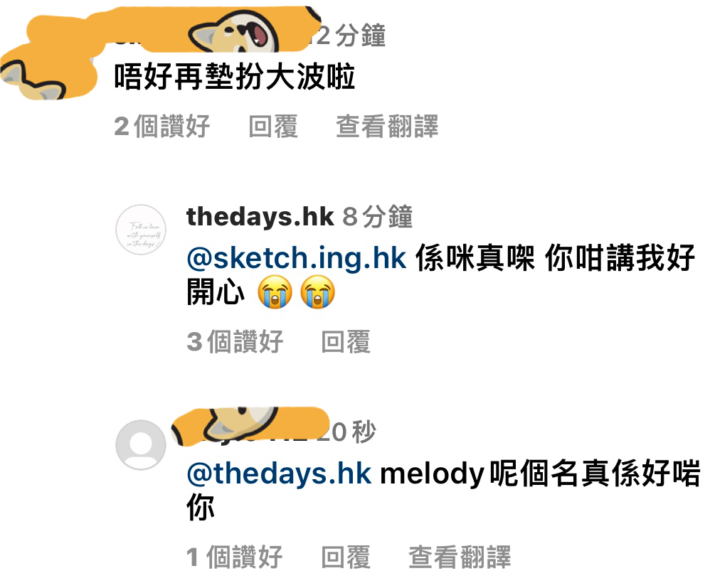View likes on the first comment (2個讚好)
This screenshot has width=710, height=588.
pyautogui.click(x=161, y=127)
